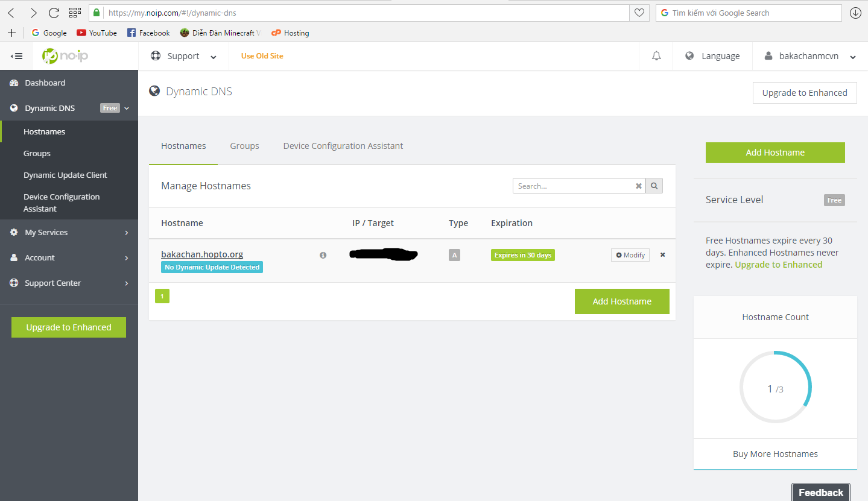Image resolution: width=868 pixels, height=501 pixels.
Task: Open the bakachan.hopto.org hostname link
Action: (x=202, y=254)
